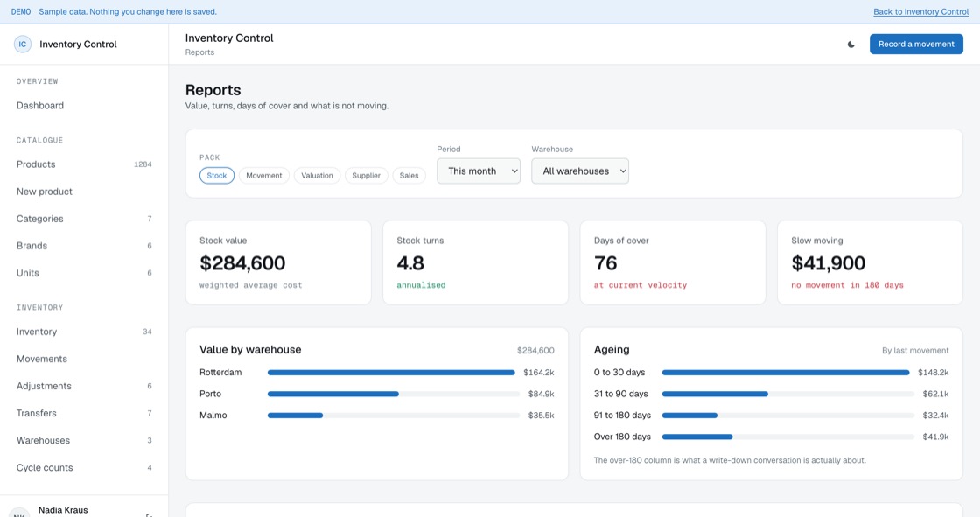Click the Rotterdam value bar
Viewport: 980px width, 517px height.
coord(391,373)
